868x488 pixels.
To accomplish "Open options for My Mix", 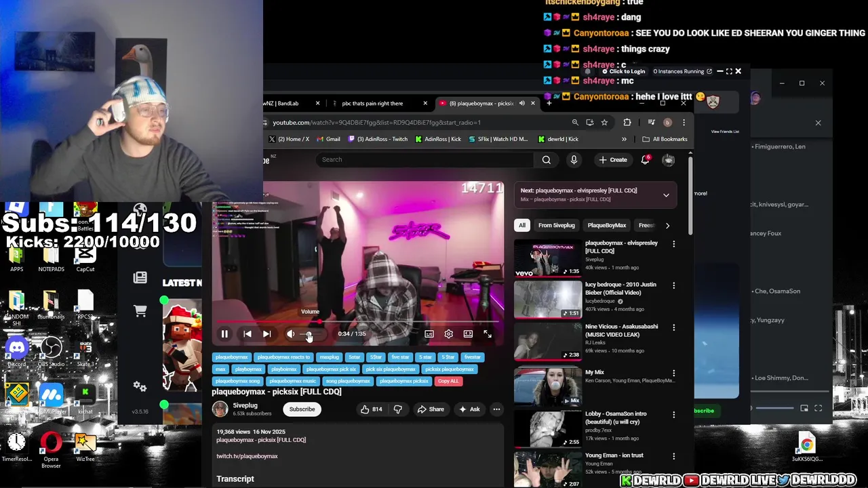I will click(x=673, y=373).
